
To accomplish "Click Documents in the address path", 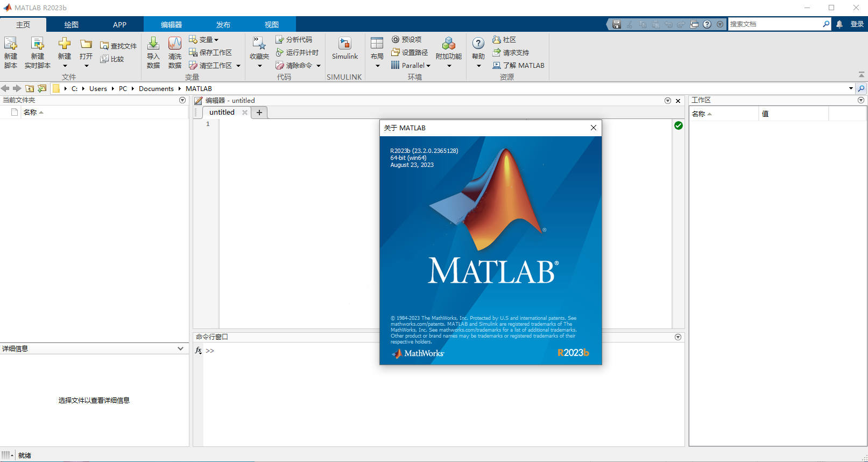I will [x=156, y=89].
